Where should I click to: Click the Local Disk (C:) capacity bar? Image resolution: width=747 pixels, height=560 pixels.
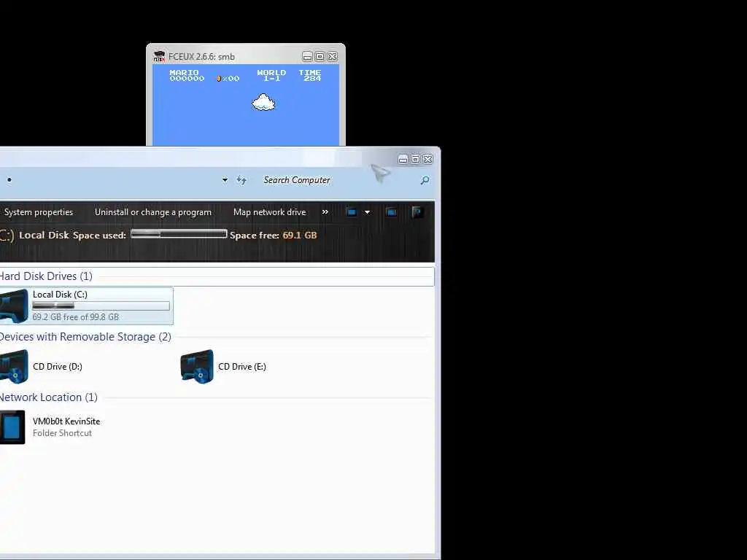tap(101, 306)
